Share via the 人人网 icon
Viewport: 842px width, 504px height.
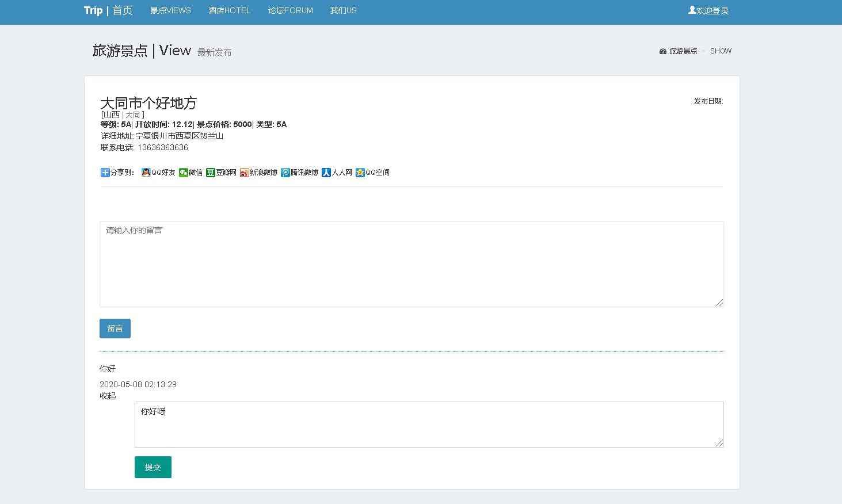click(326, 173)
